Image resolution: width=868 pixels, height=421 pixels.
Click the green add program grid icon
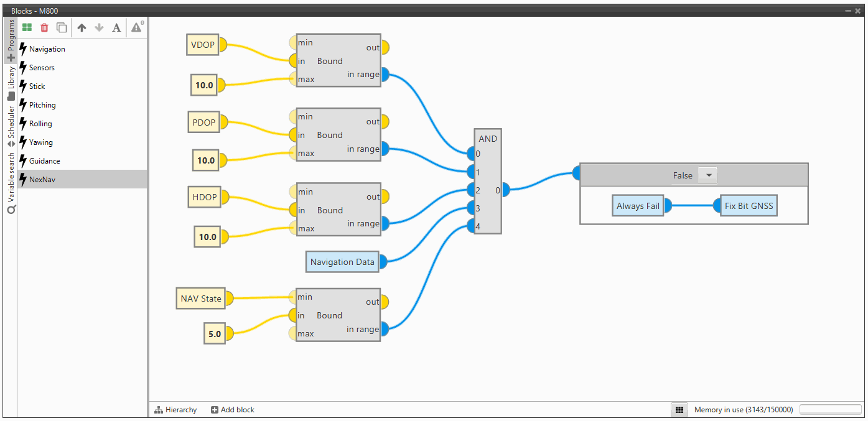pyautogui.click(x=27, y=27)
